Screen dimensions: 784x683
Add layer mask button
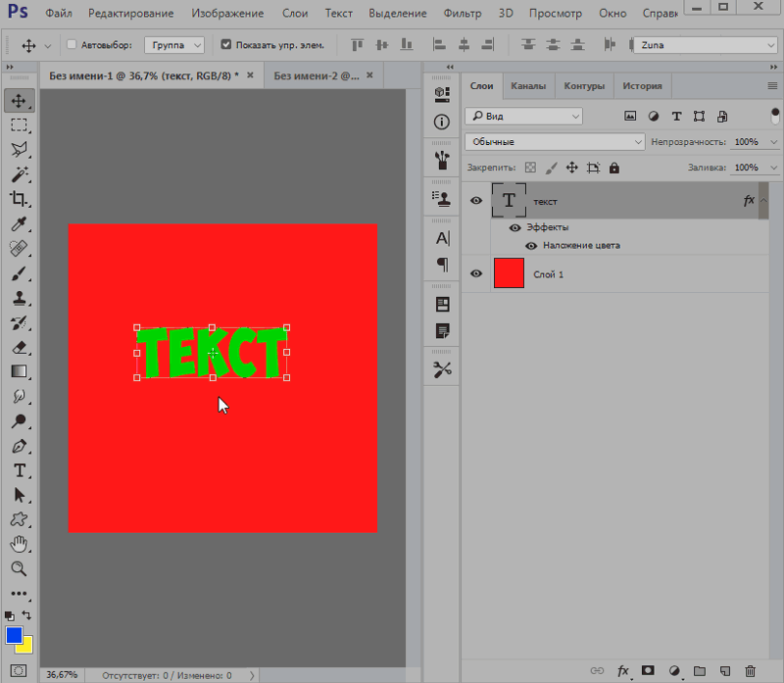click(x=648, y=670)
